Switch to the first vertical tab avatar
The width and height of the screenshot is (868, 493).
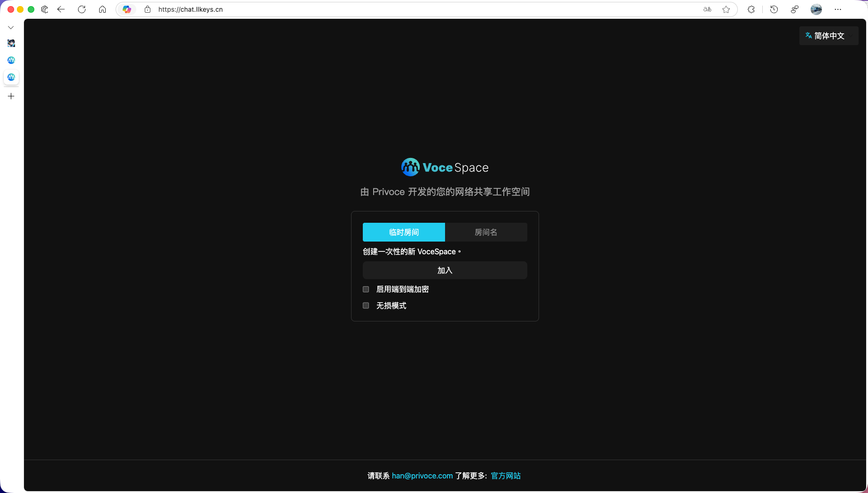(11, 43)
